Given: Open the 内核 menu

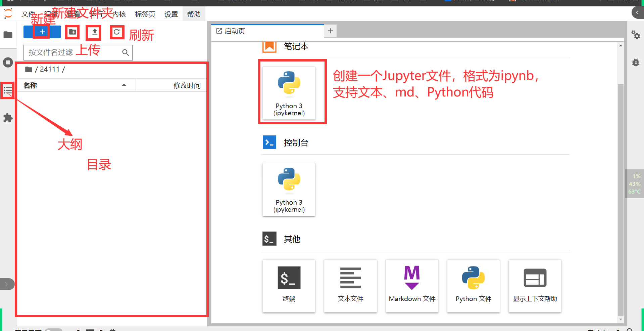Looking at the screenshot, I should pyautogui.click(x=119, y=14).
